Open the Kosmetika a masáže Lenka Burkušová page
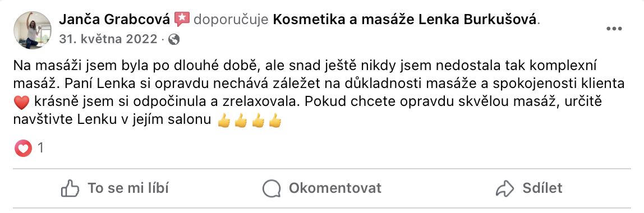Screen dimensions: 644x213 click(x=405, y=19)
